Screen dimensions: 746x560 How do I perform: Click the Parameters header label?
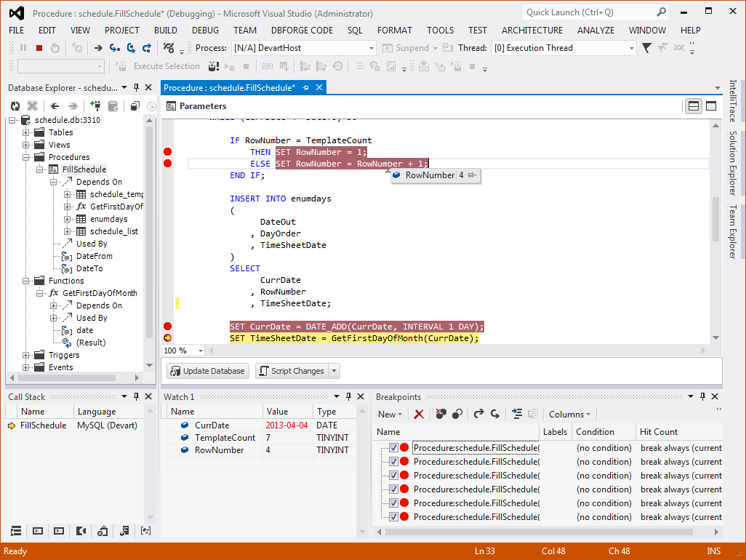(203, 106)
